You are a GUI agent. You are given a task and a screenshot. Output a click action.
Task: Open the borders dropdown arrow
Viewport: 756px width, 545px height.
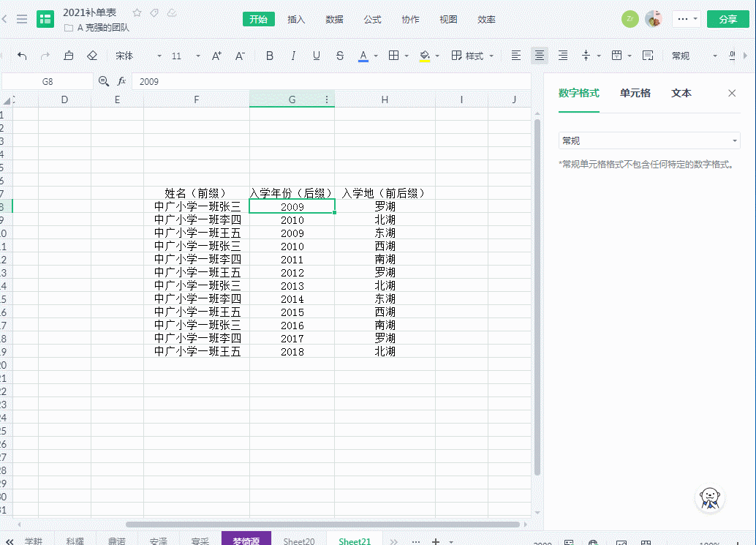point(407,56)
